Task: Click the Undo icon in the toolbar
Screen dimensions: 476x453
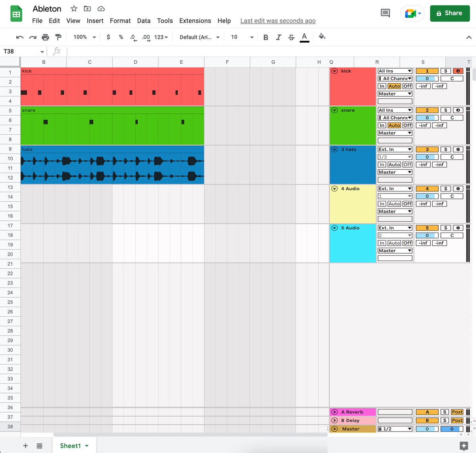Action: click(19, 37)
